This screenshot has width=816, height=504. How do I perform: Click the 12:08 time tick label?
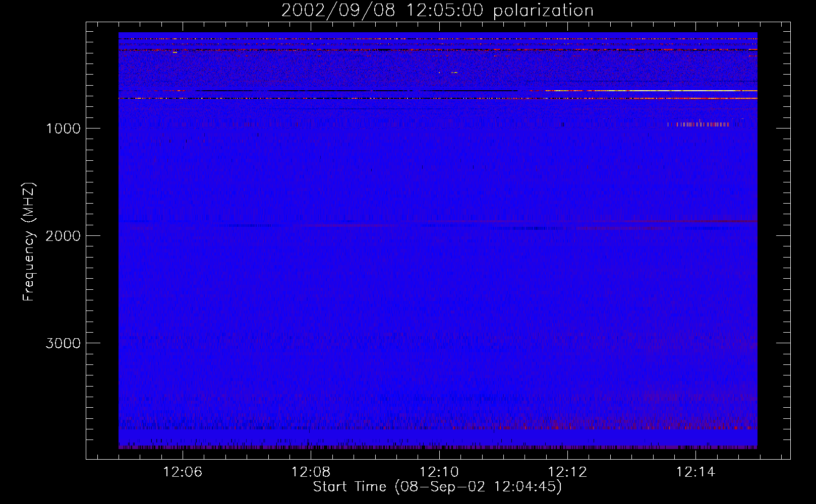point(311,472)
